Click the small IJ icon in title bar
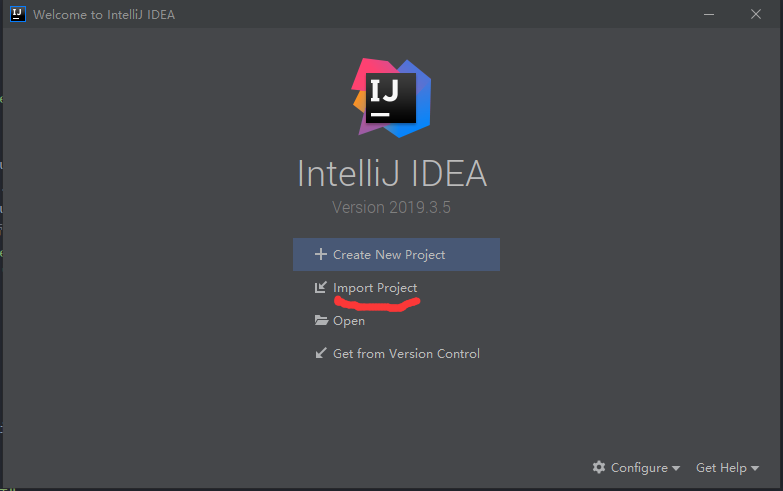783x491 pixels. 17,15
